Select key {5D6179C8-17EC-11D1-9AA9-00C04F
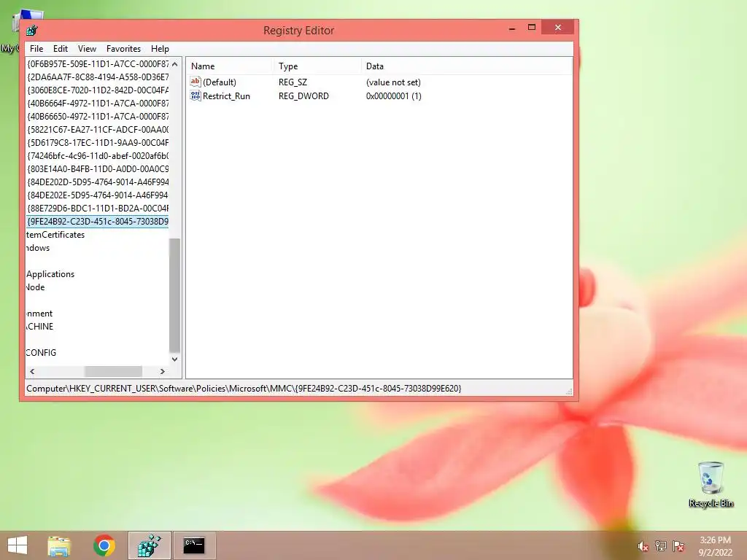747x560 pixels. tap(98, 142)
